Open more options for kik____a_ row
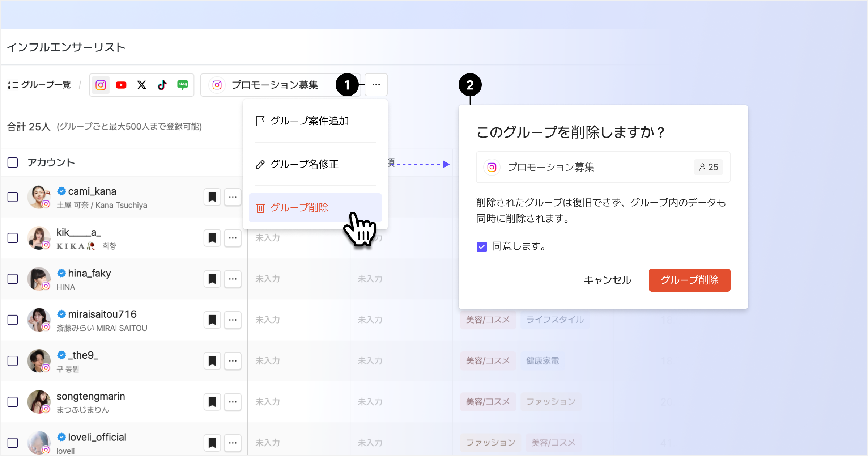Image resolution: width=868 pixels, height=456 pixels. pos(233,238)
